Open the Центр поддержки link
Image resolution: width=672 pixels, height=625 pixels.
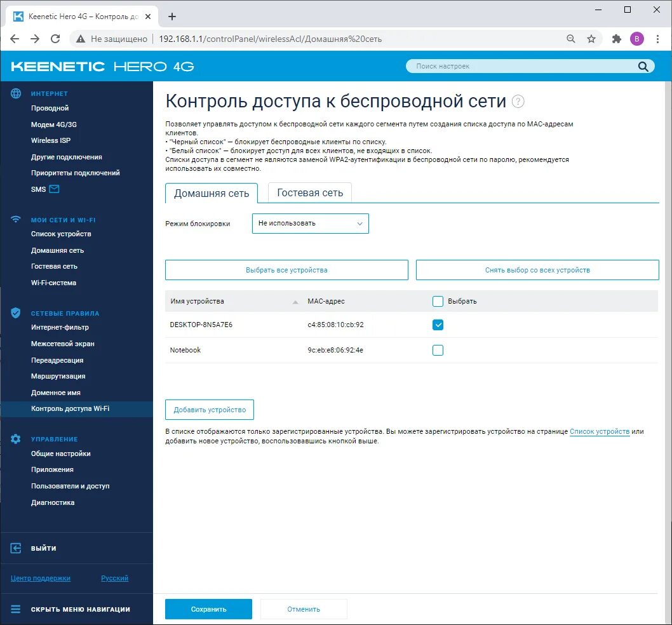coord(41,578)
